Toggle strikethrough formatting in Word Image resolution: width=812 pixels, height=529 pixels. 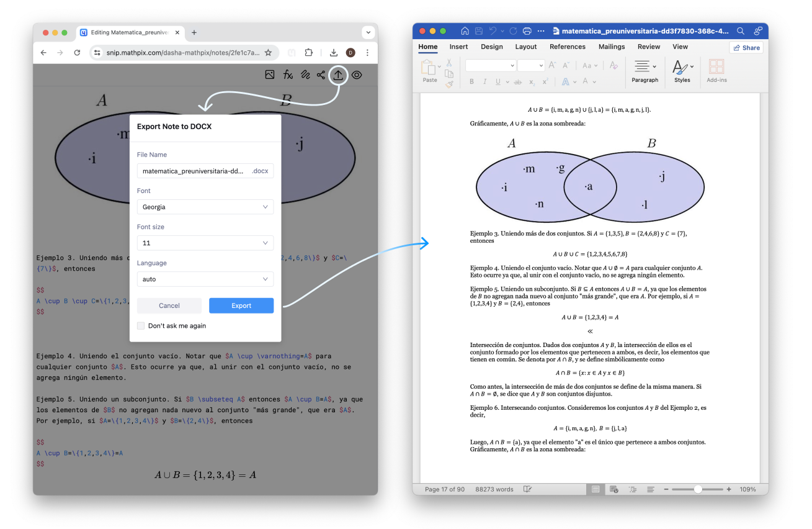point(517,81)
